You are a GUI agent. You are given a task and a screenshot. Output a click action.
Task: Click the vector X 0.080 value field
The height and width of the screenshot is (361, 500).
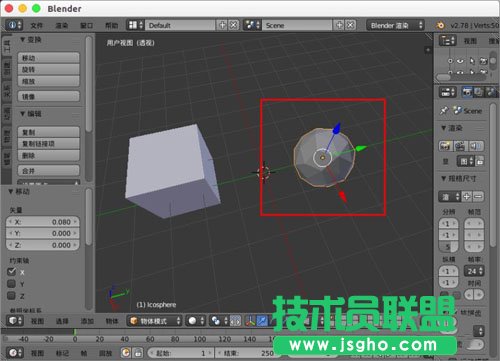(43, 222)
